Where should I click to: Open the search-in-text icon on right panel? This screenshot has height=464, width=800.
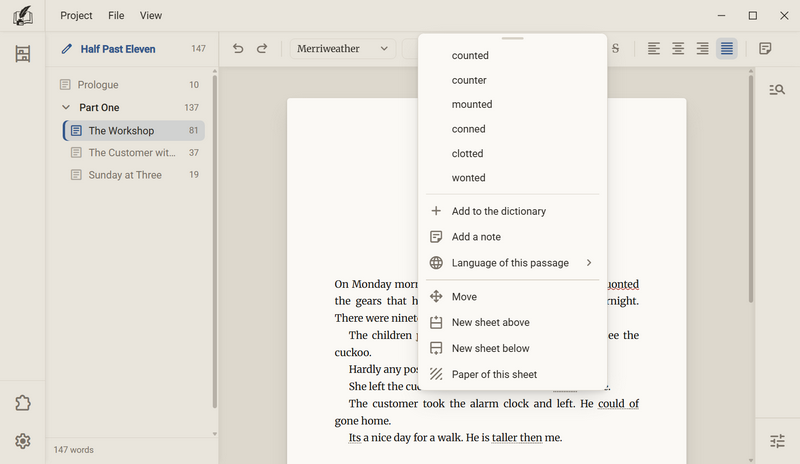click(777, 90)
